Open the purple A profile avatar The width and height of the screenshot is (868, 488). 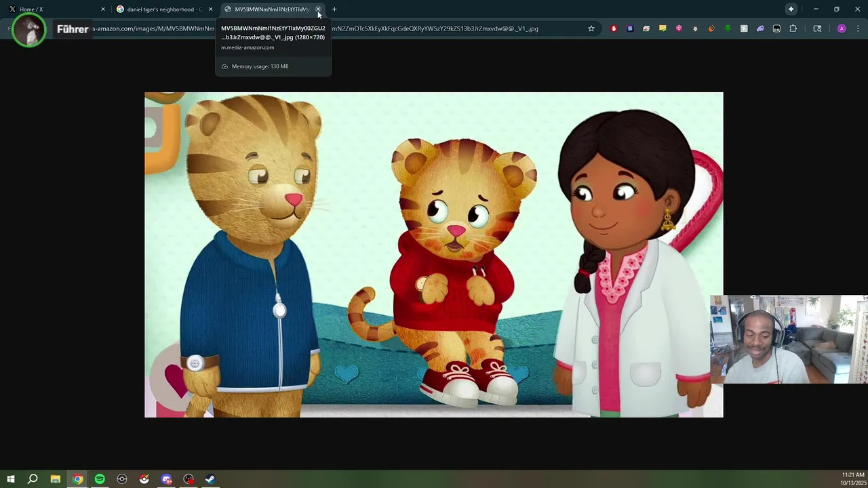tap(842, 28)
